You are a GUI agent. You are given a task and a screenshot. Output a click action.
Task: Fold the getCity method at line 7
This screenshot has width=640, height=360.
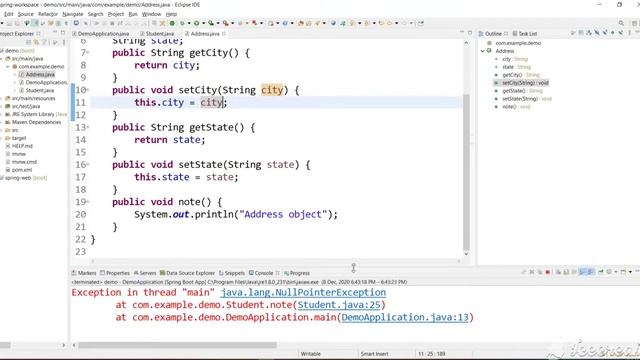88,53
